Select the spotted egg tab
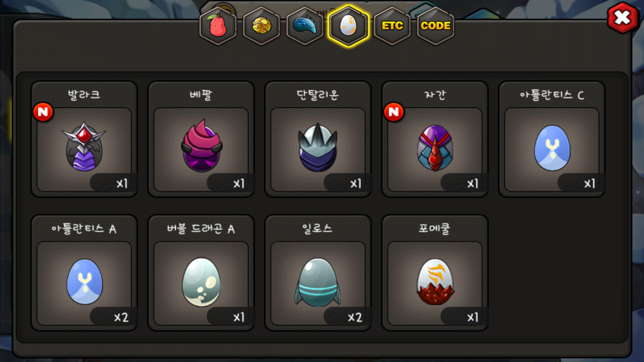644x362 pixels. pyautogui.click(x=348, y=26)
